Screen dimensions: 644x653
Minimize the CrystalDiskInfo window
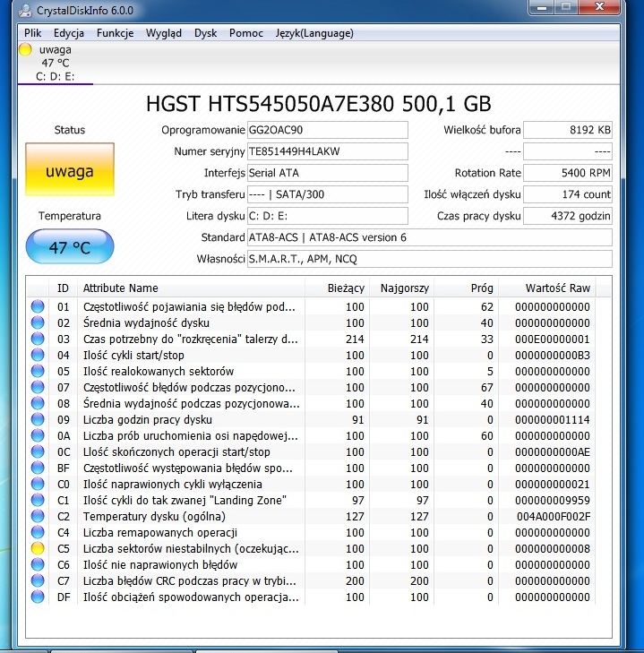pyautogui.click(x=542, y=7)
